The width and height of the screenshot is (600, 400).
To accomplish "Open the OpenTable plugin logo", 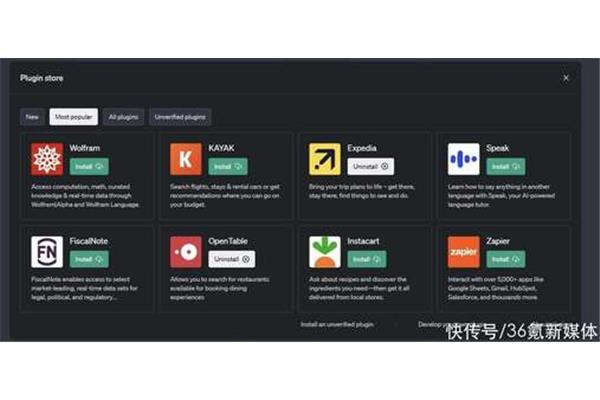I will tap(186, 252).
